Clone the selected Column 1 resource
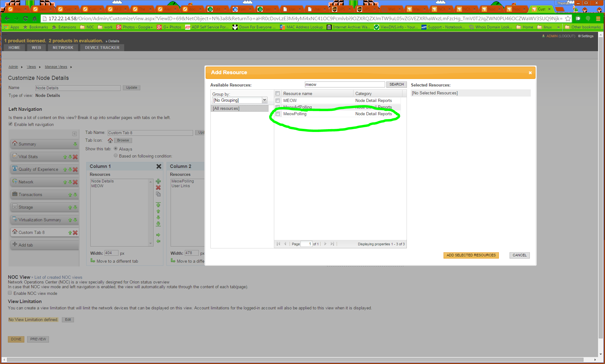The image size is (605, 364). pyautogui.click(x=158, y=194)
